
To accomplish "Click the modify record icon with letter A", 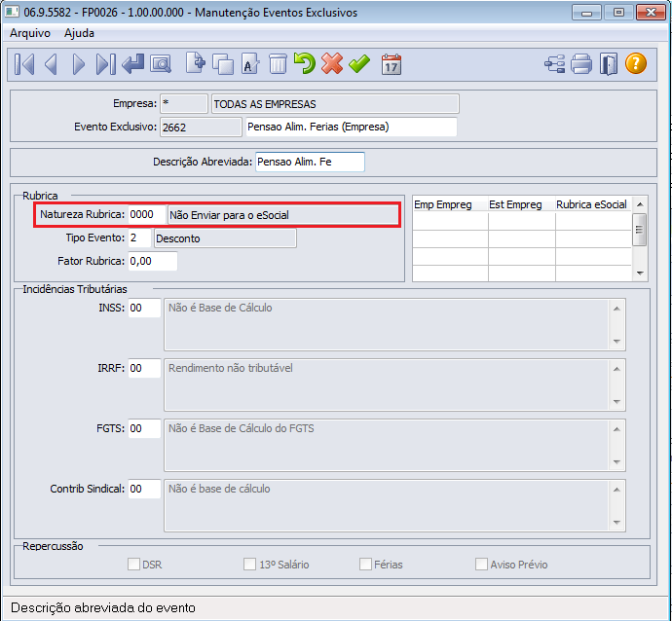I will coord(250,64).
